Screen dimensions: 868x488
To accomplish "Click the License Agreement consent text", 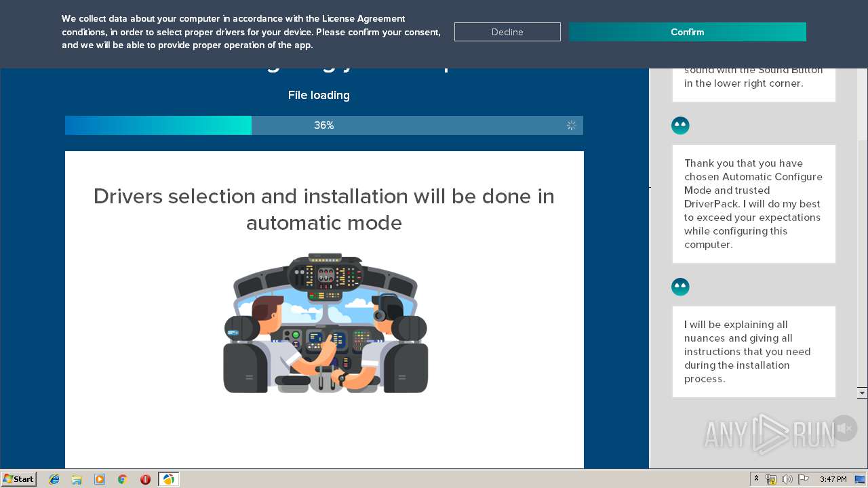I will [251, 32].
